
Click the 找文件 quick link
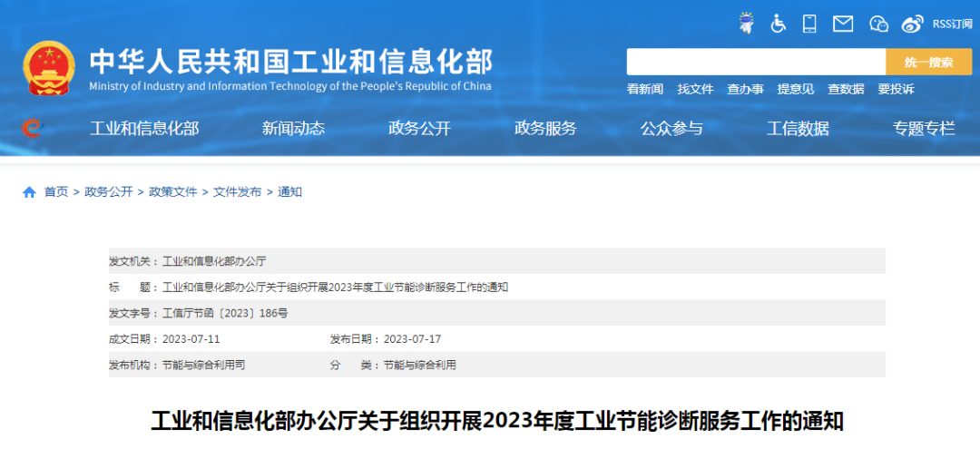click(695, 89)
